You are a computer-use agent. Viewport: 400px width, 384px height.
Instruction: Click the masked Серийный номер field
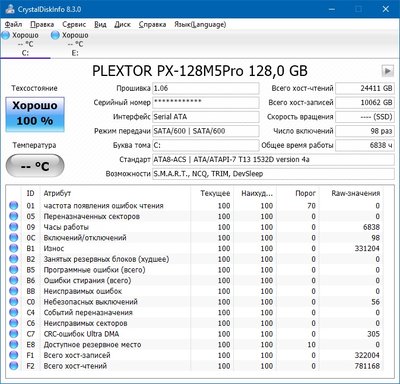click(x=206, y=102)
